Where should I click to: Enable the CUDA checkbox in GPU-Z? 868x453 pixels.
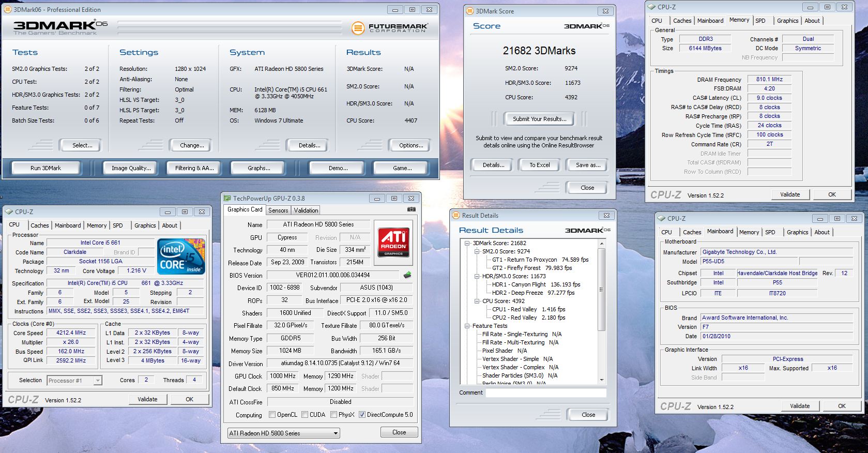click(x=304, y=415)
